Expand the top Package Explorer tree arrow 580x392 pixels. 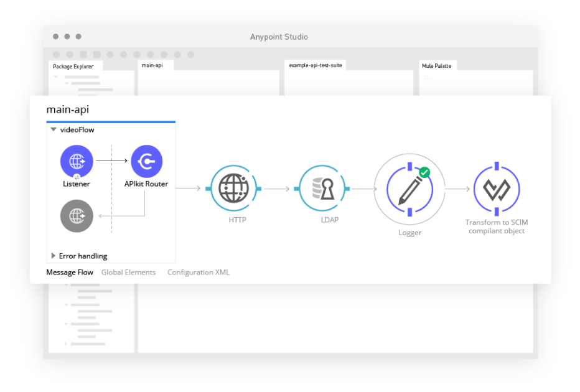point(56,77)
